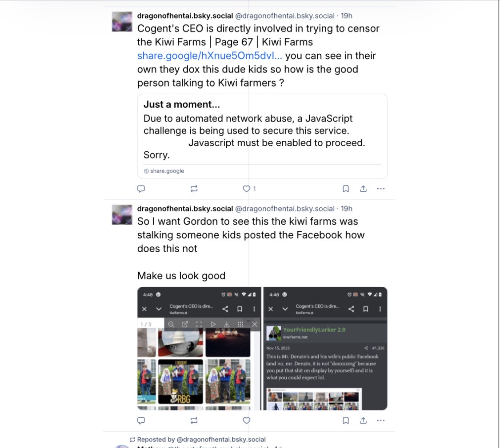Image resolution: width=500 pixels, height=448 pixels.
Task: Open the reposting user's profile handle
Action: (x=221, y=440)
